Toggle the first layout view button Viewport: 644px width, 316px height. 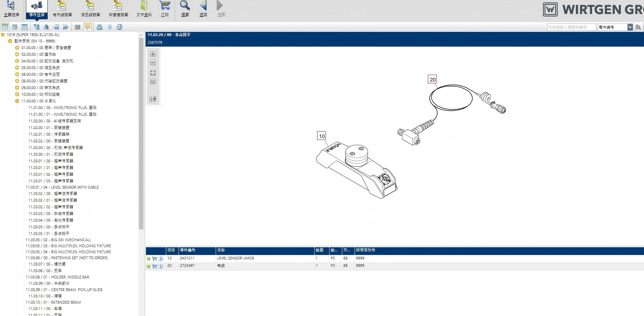5,27
